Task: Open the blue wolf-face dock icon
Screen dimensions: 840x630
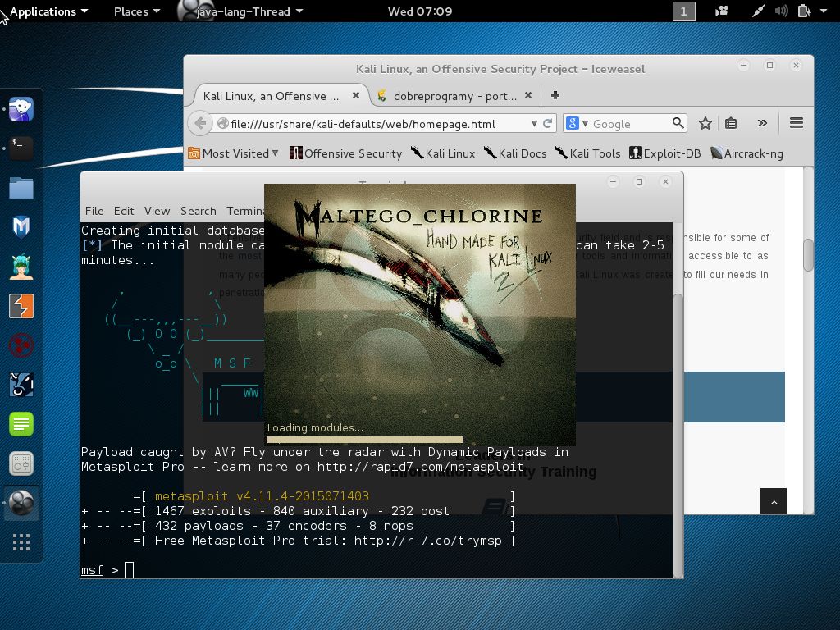Action: coord(21,385)
